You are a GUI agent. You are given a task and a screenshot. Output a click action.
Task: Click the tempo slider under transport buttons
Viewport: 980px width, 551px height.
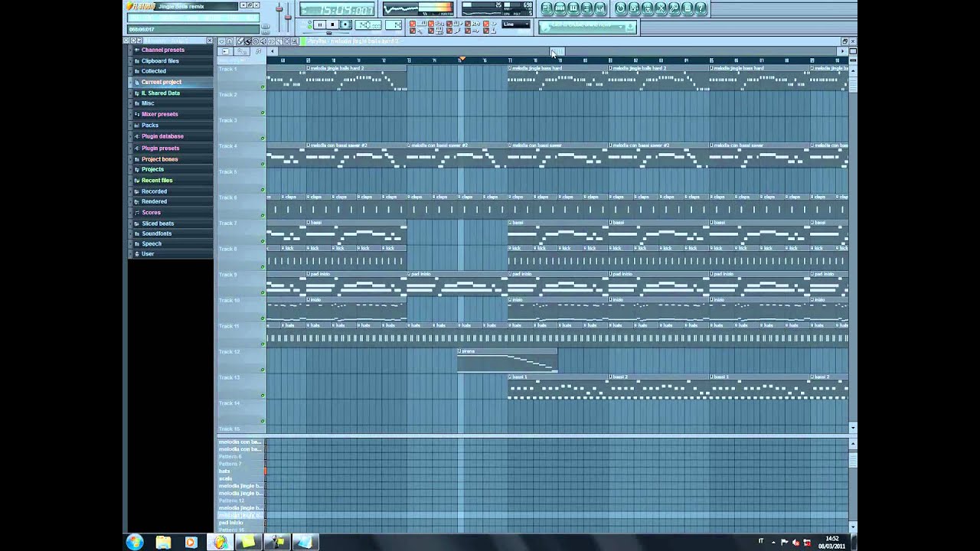pos(328,33)
